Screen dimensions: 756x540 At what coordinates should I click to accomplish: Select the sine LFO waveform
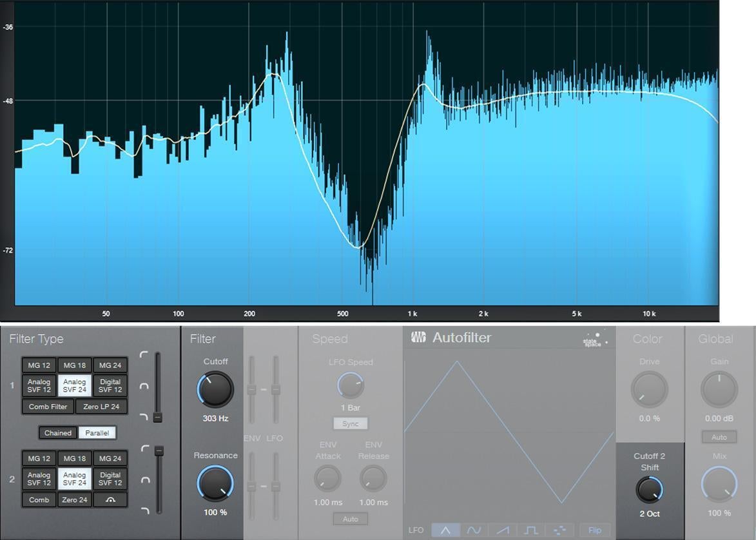474,530
